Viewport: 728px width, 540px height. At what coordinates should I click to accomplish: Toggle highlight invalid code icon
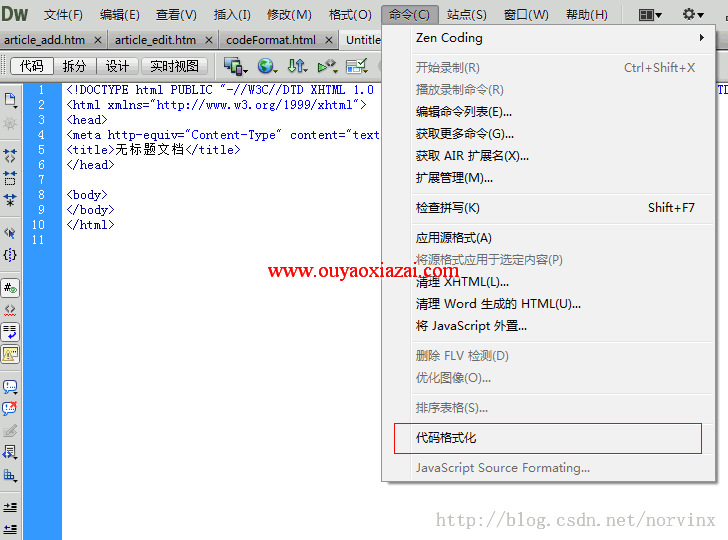(10, 310)
